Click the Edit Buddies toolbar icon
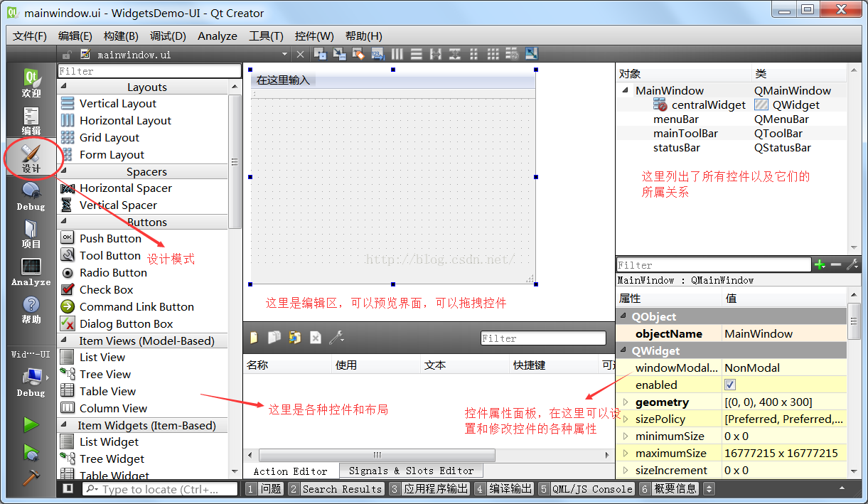The image size is (868, 504). click(358, 54)
